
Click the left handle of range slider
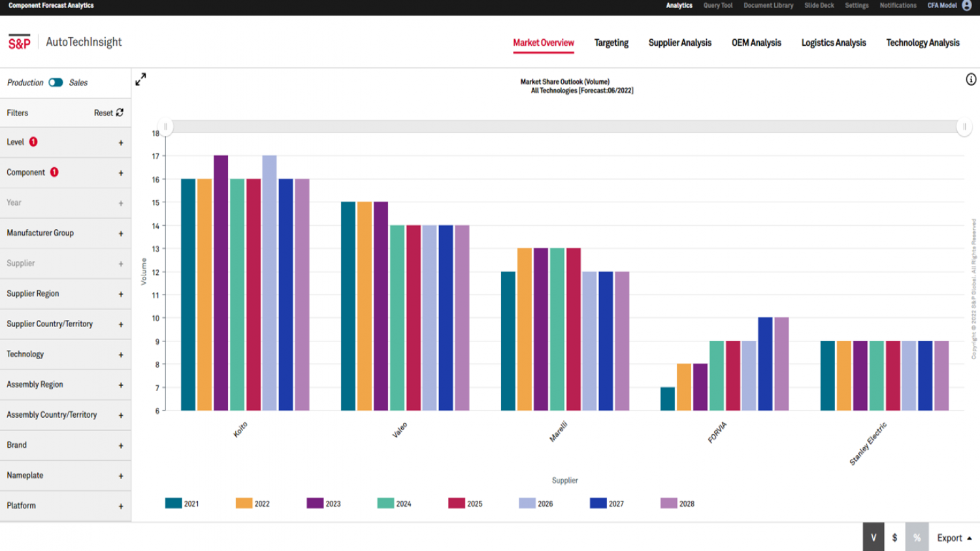[x=166, y=127]
